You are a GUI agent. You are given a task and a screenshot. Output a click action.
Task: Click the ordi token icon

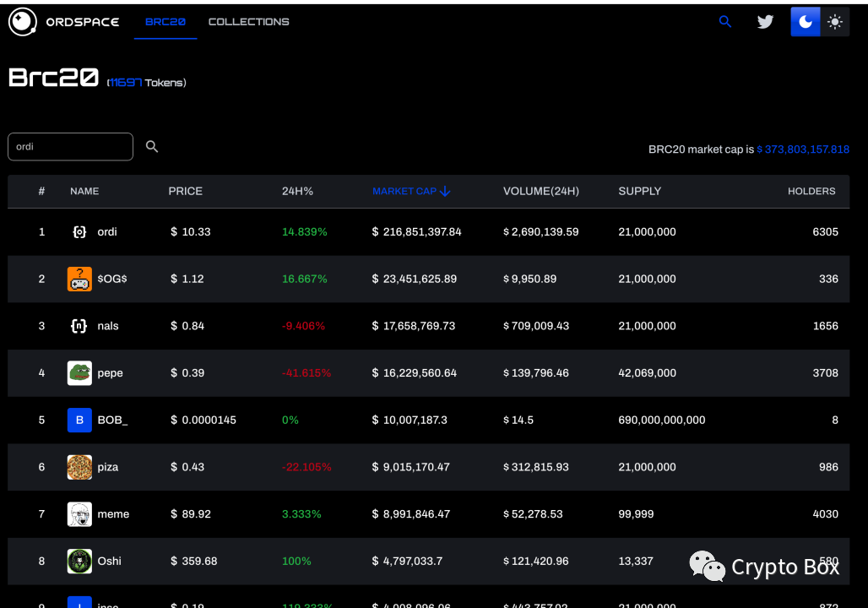(x=79, y=232)
